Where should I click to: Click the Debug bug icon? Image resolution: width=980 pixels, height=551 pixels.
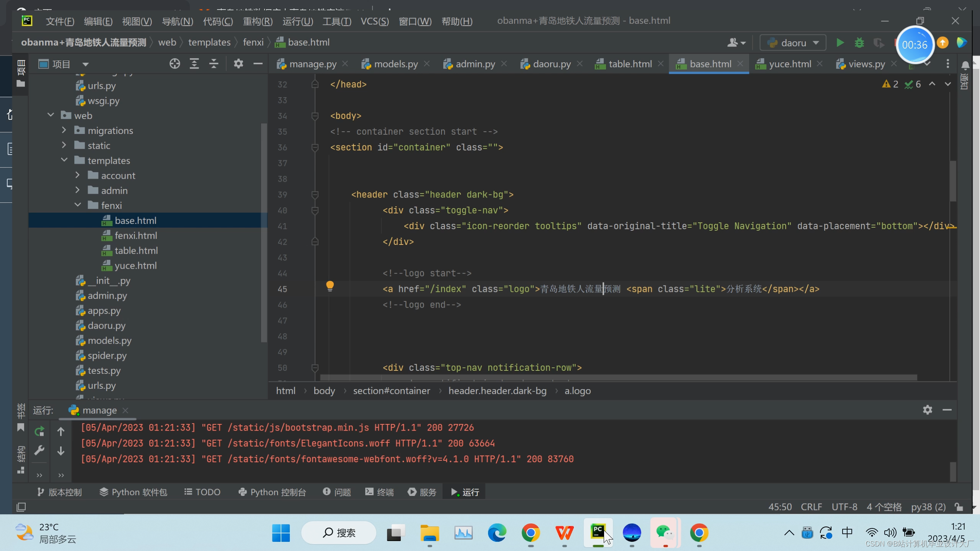[859, 43]
